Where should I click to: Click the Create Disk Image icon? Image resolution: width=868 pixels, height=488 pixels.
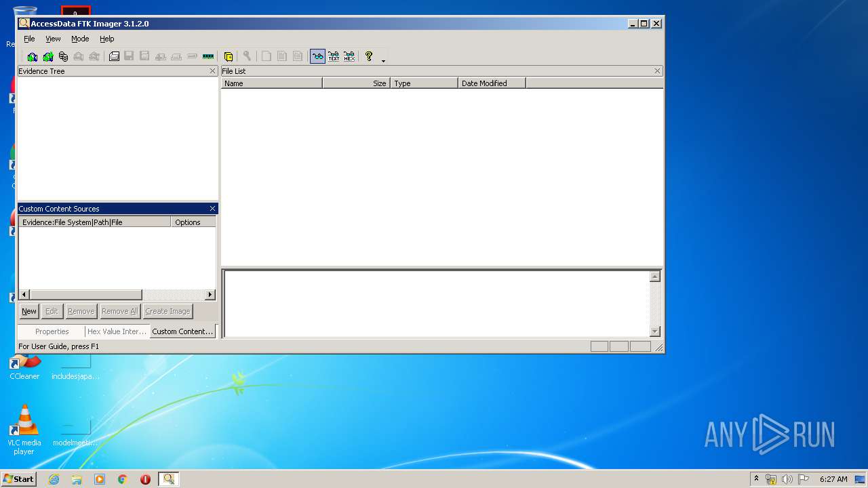tap(114, 56)
